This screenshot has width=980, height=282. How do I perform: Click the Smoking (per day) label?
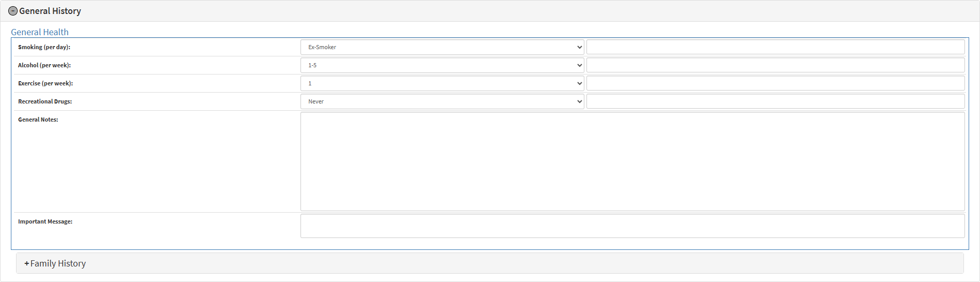click(44, 47)
